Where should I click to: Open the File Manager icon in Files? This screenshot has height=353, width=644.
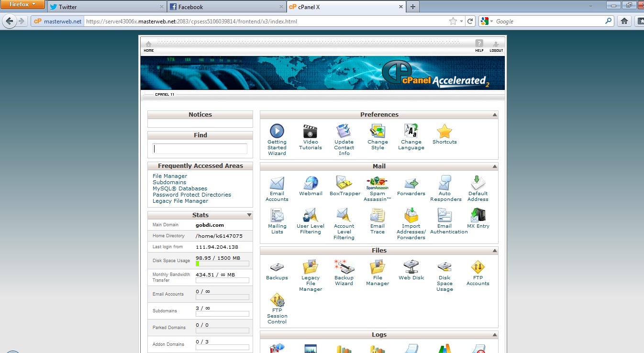pyautogui.click(x=378, y=267)
